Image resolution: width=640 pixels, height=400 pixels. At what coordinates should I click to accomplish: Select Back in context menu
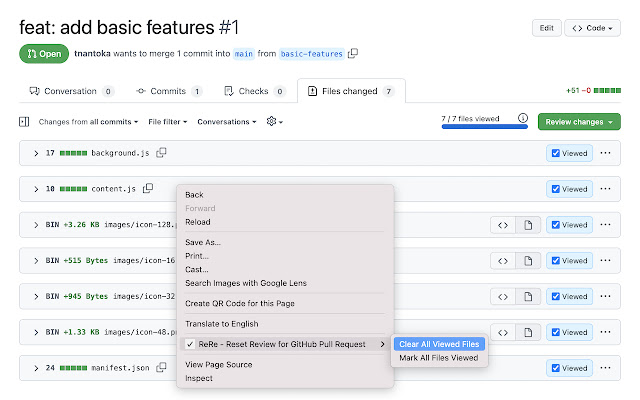point(194,195)
